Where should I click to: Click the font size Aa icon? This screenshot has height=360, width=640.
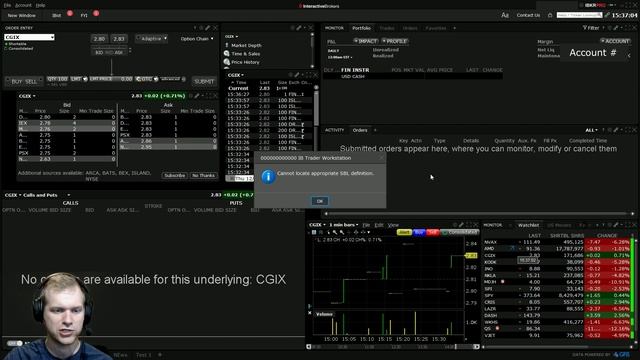[505, 15]
